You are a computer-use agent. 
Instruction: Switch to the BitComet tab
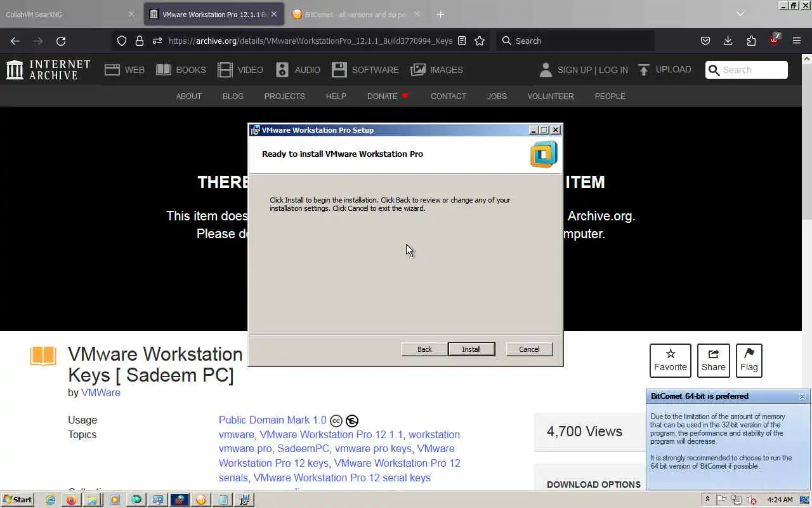(357, 14)
